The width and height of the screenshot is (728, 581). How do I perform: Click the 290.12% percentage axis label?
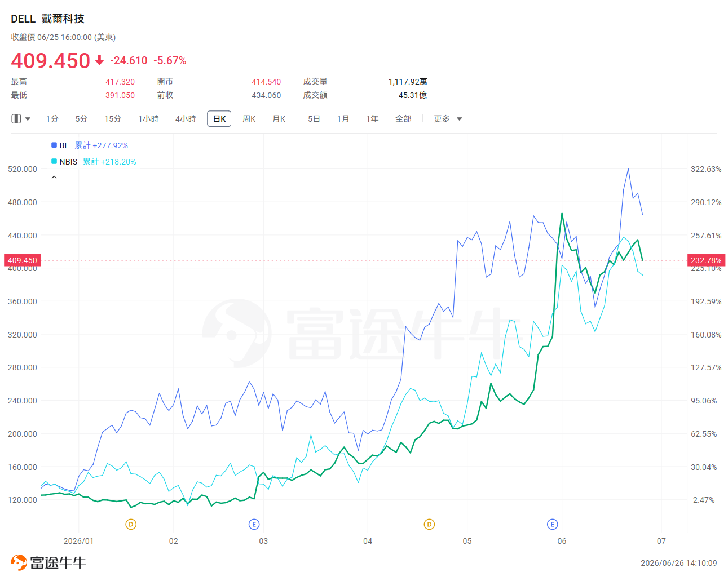[706, 202]
